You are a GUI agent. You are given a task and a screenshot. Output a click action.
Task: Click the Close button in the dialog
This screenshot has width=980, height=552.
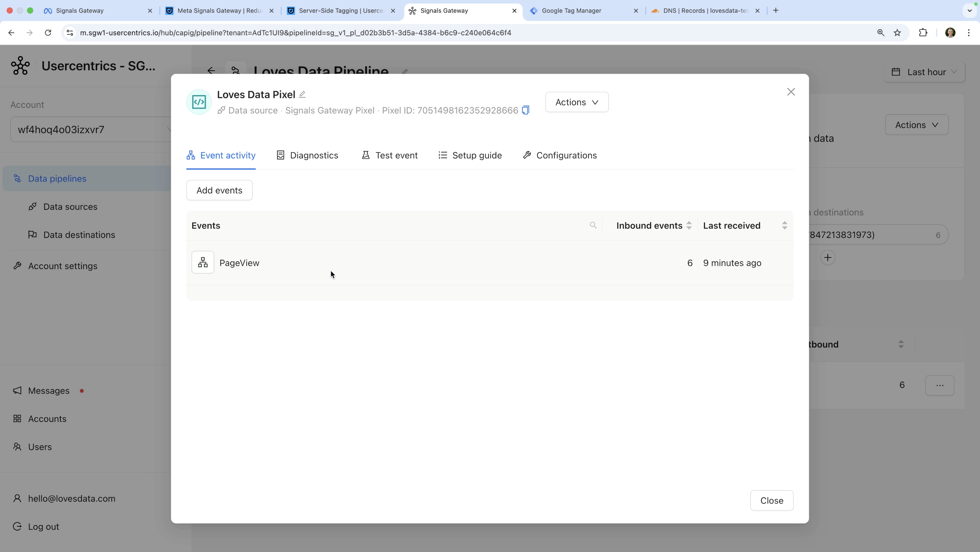coord(772,501)
